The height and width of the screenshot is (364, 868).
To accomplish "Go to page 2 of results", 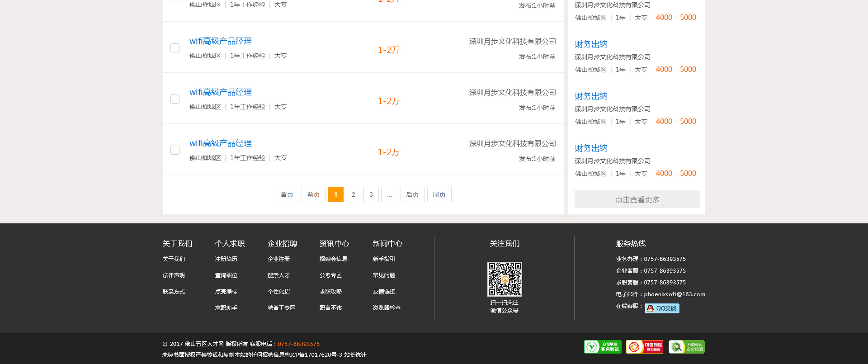I will (353, 194).
